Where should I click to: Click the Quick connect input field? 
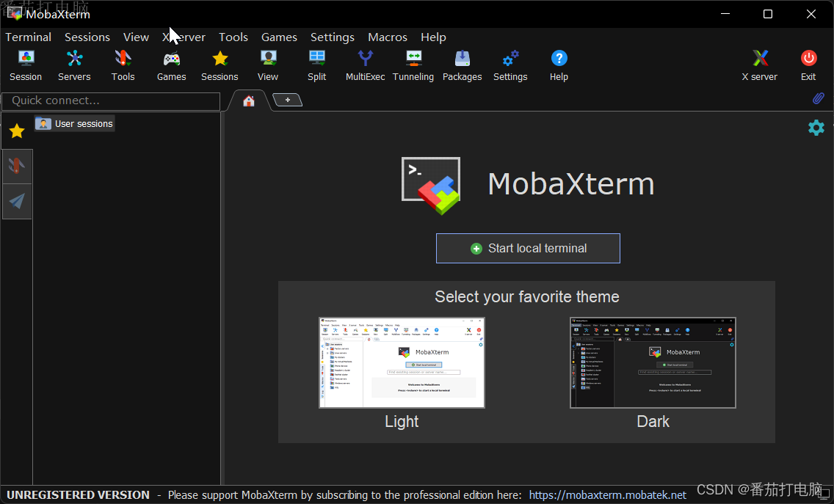click(x=110, y=101)
